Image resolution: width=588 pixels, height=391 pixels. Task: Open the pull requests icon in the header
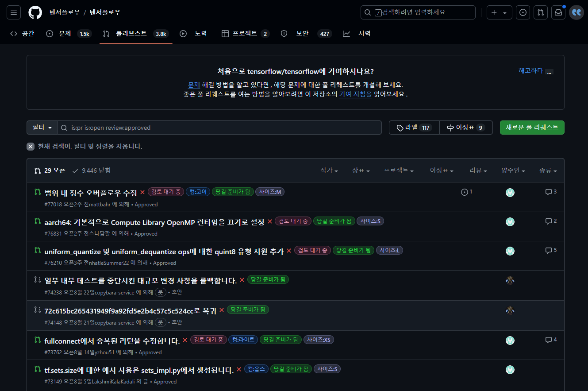click(x=541, y=12)
